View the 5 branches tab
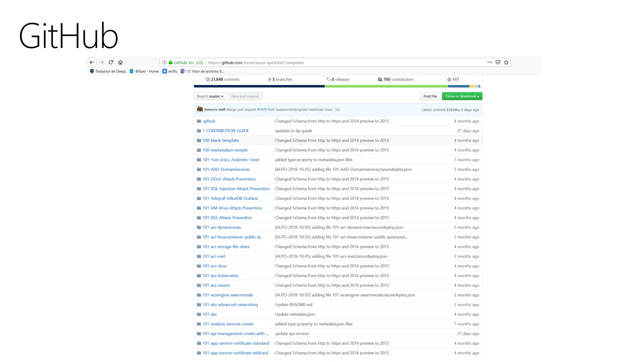This screenshot has width=644, height=362. click(x=280, y=79)
